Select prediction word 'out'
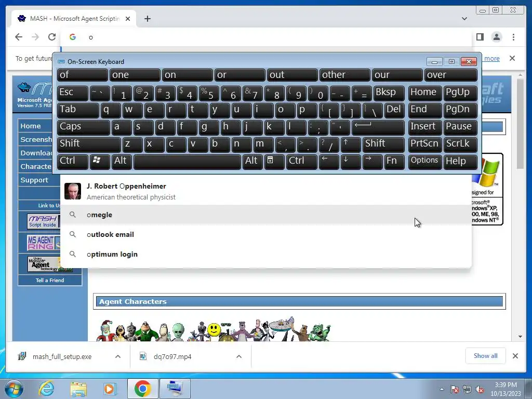 (x=292, y=75)
